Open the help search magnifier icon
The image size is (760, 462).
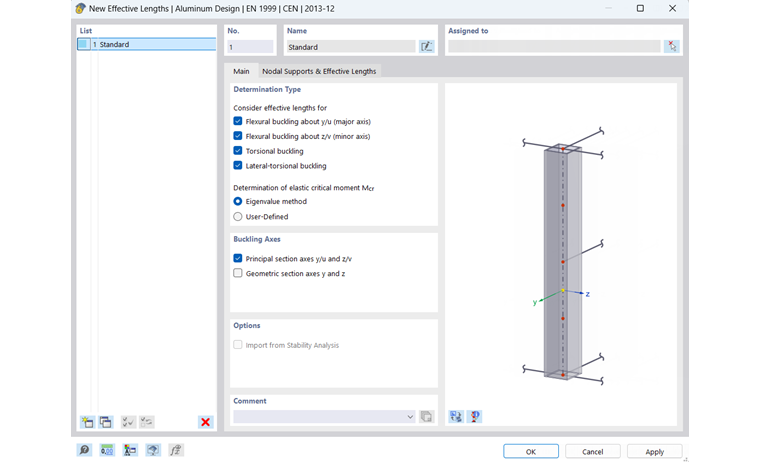pos(84,450)
